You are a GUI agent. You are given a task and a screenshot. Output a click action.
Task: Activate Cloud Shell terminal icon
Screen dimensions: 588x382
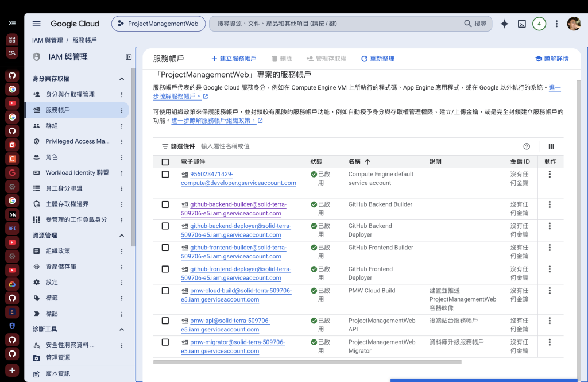point(521,24)
